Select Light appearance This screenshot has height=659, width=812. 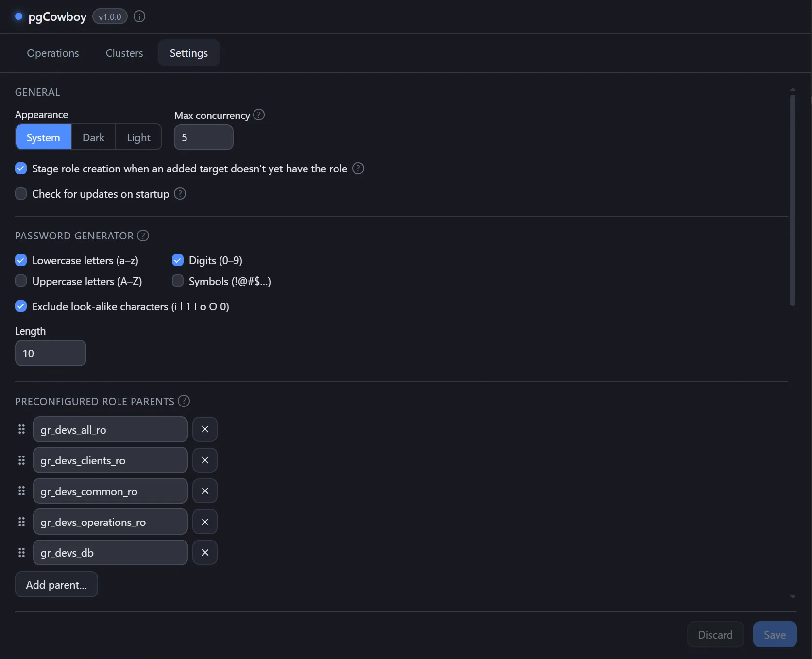[139, 137]
